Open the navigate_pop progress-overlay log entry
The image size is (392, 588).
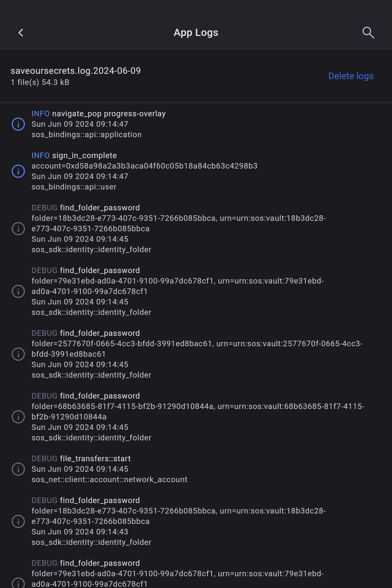coord(108,114)
